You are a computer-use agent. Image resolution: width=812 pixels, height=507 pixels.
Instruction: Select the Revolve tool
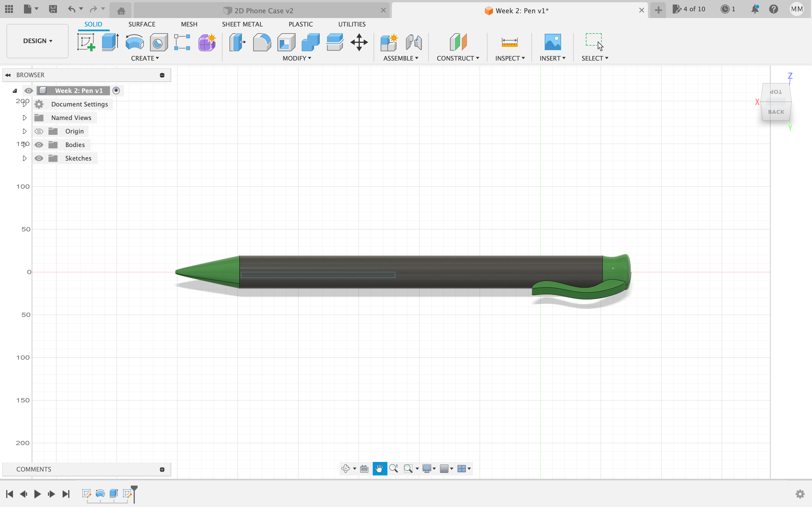point(134,42)
